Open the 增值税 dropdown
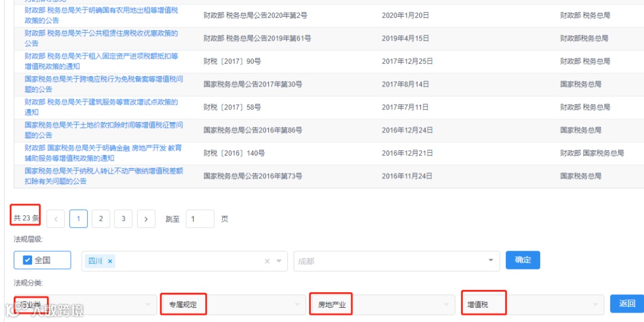The width and height of the screenshot is (644, 322). (532, 304)
